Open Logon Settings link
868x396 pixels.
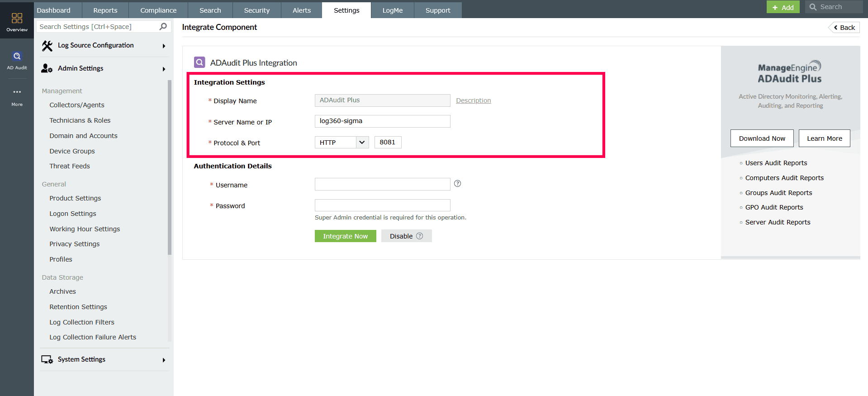point(73,214)
